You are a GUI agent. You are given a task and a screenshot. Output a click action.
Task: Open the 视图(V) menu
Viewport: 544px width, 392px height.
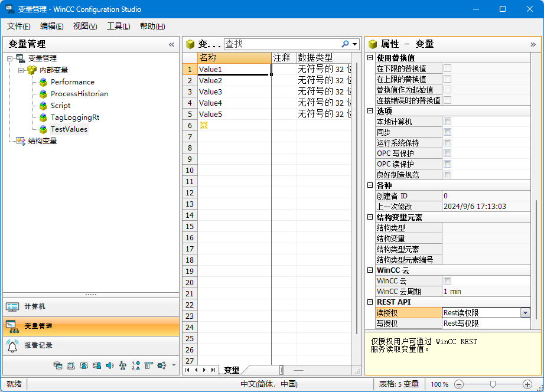click(x=85, y=27)
